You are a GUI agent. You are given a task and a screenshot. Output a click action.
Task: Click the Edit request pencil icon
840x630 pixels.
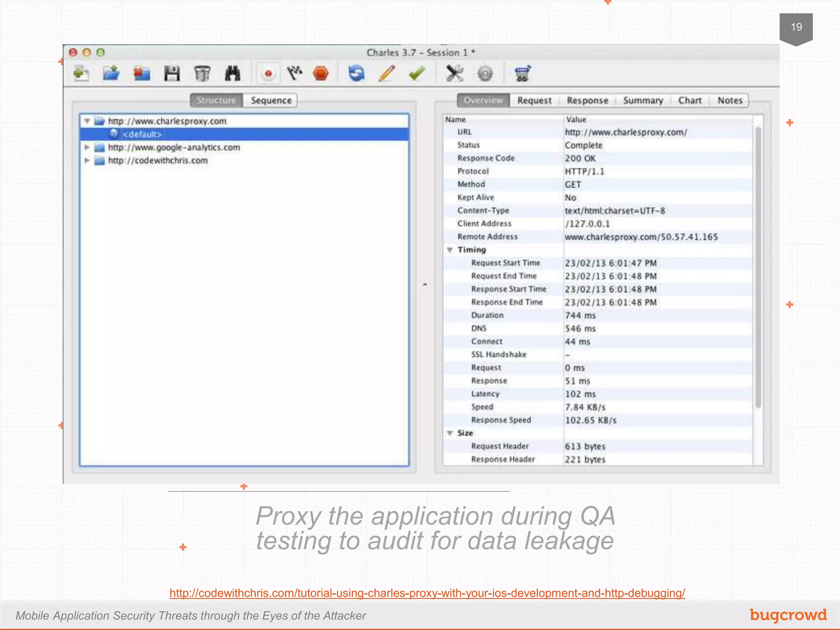coord(387,74)
